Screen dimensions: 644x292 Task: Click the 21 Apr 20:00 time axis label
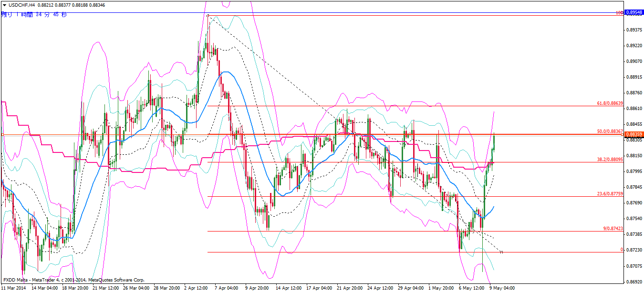tap(350, 288)
